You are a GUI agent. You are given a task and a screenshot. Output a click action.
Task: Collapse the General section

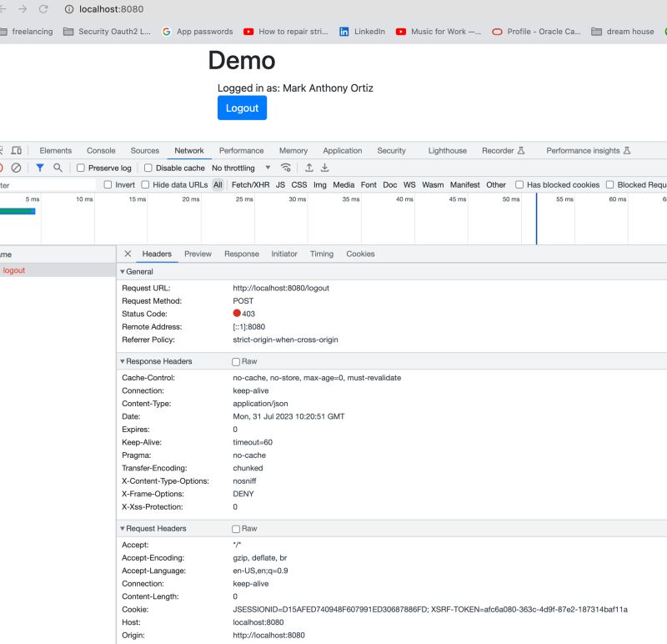pos(123,271)
